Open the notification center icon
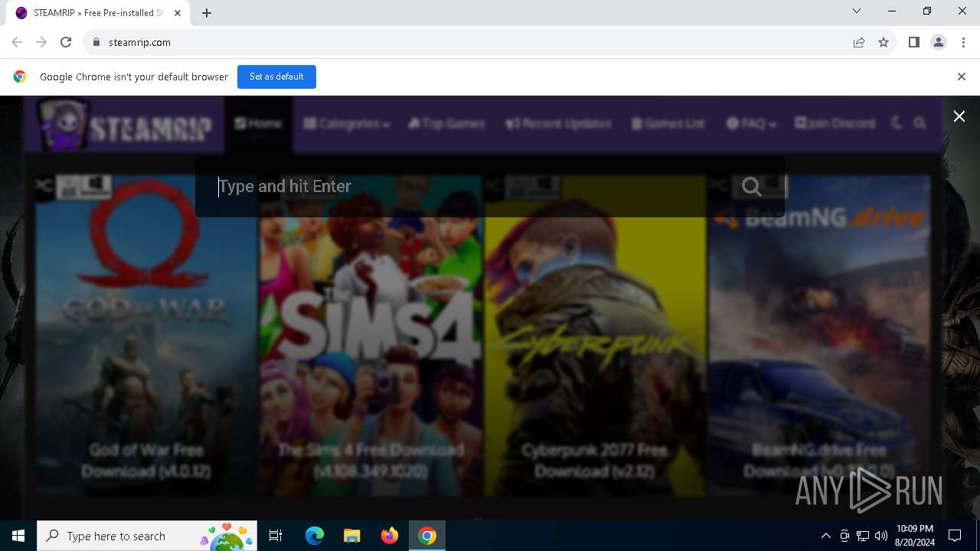The width and height of the screenshot is (980, 551). coord(955,536)
